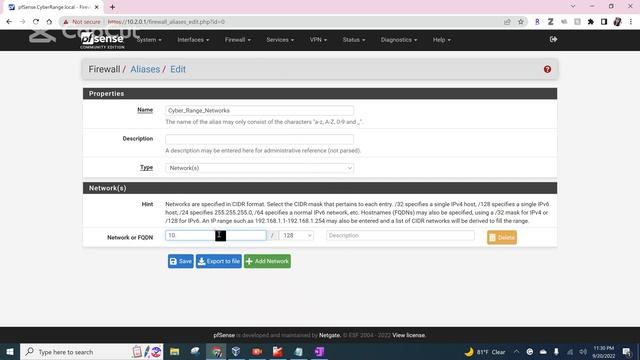Click the pfSense link in footer
Image resolution: width=640 pixels, height=360 pixels.
click(224, 335)
